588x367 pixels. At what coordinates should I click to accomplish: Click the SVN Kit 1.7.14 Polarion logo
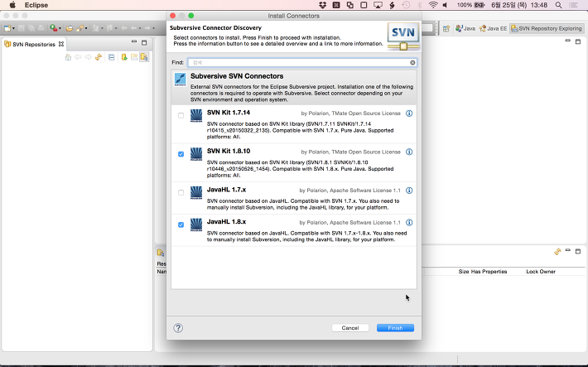[x=196, y=116]
